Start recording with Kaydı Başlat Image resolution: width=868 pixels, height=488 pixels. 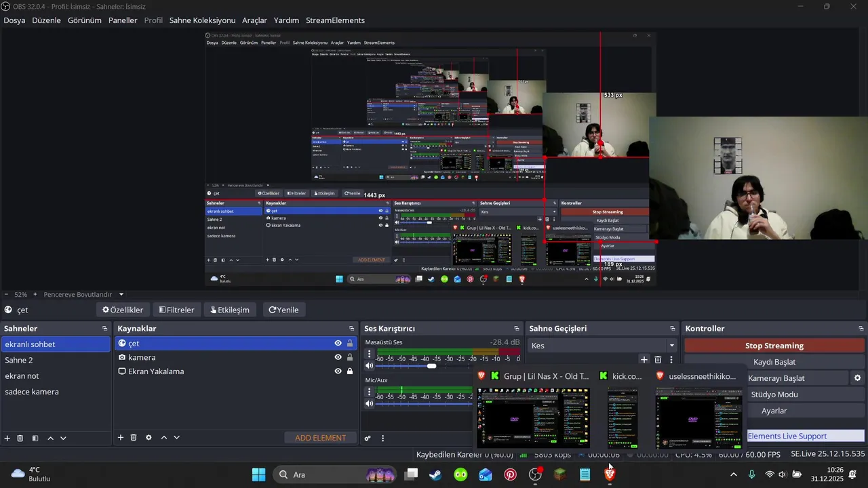[x=774, y=362]
